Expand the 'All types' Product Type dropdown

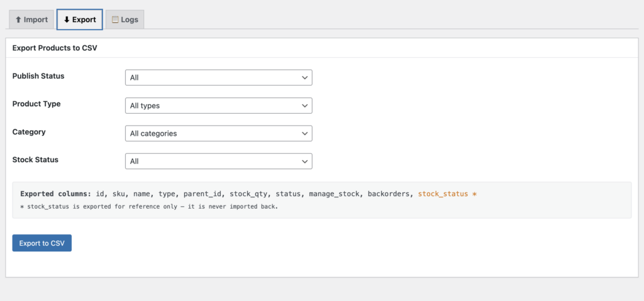[218, 106]
